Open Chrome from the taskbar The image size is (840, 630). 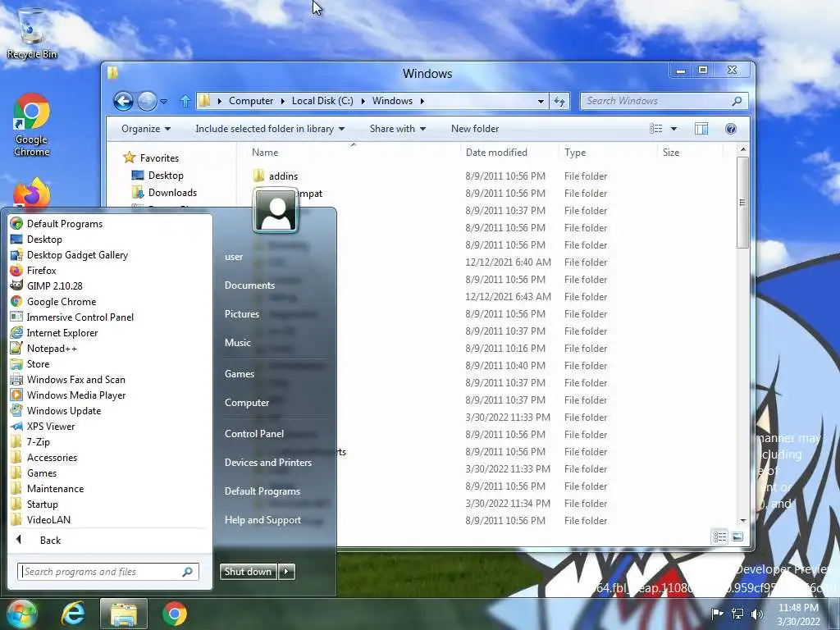[175, 614]
